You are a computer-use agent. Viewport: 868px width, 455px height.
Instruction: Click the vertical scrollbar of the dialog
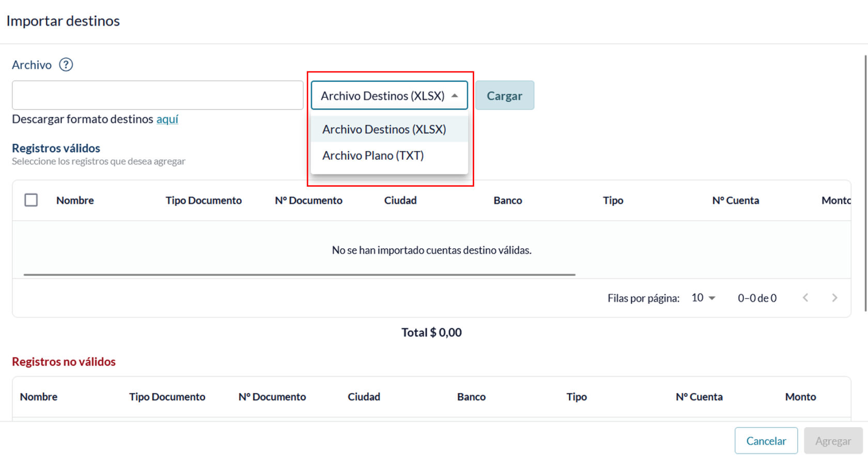(866, 183)
